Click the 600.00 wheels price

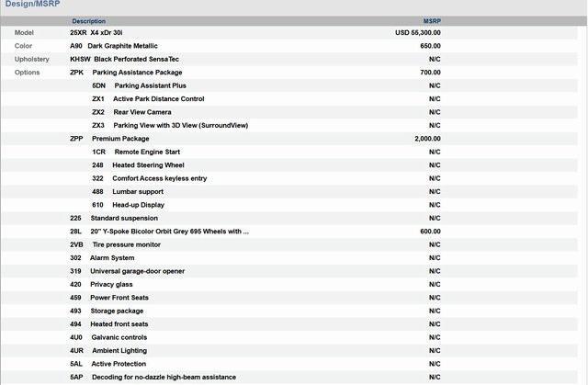pyautogui.click(x=430, y=232)
